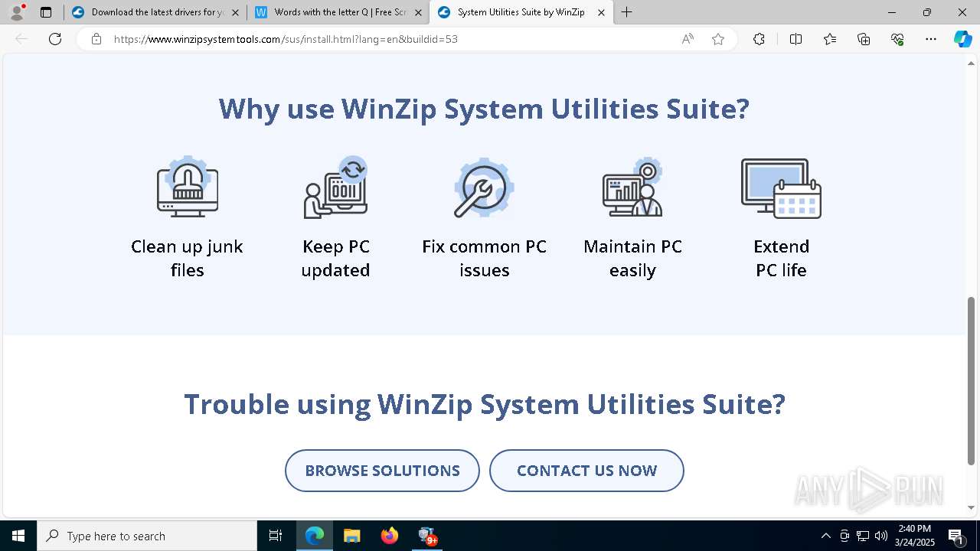Viewport: 980px width, 551px height.
Task: Click the Fix common PC issues wrench icon
Action: 484,187
